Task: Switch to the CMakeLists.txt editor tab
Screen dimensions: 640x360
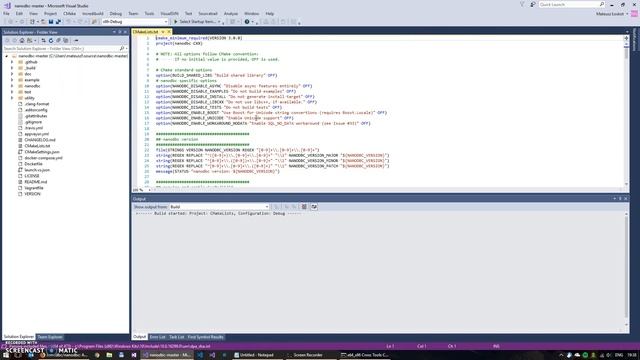Action: pos(145,32)
